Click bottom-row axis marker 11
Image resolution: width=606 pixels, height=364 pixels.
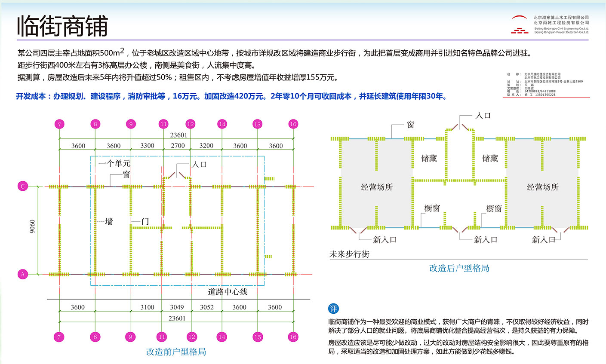162,337
